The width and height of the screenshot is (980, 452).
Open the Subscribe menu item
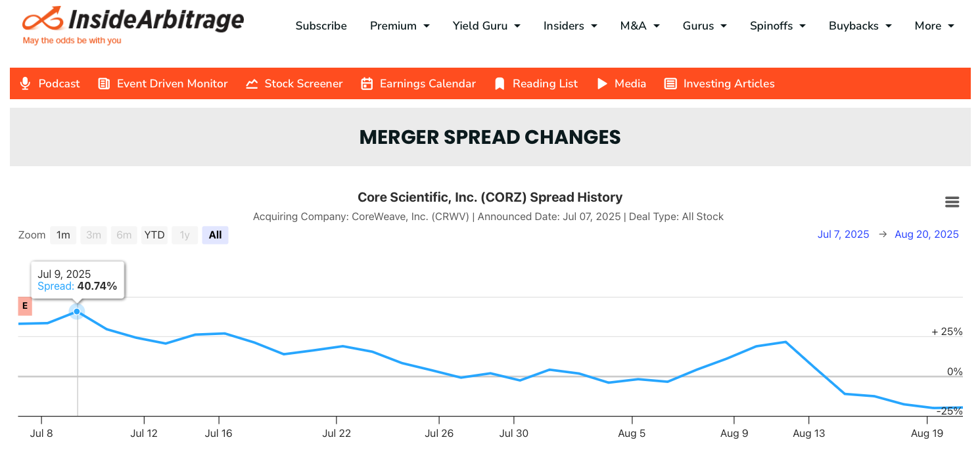click(321, 26)
